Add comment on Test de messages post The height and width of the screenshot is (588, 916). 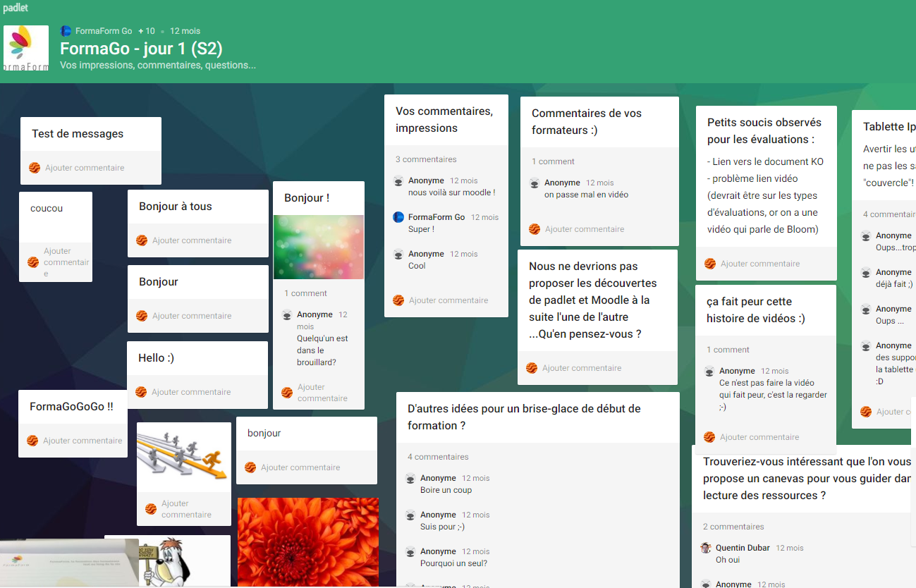click(85, 168)
